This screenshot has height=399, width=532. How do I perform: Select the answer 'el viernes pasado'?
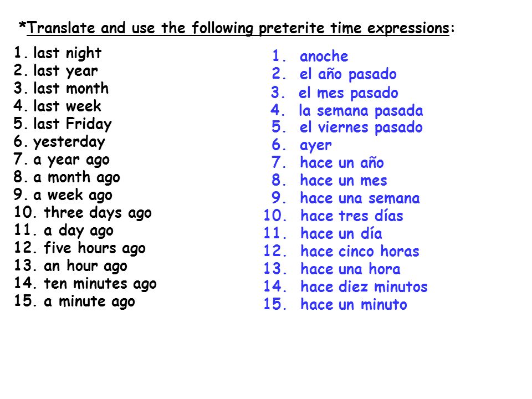click(361, 128)
